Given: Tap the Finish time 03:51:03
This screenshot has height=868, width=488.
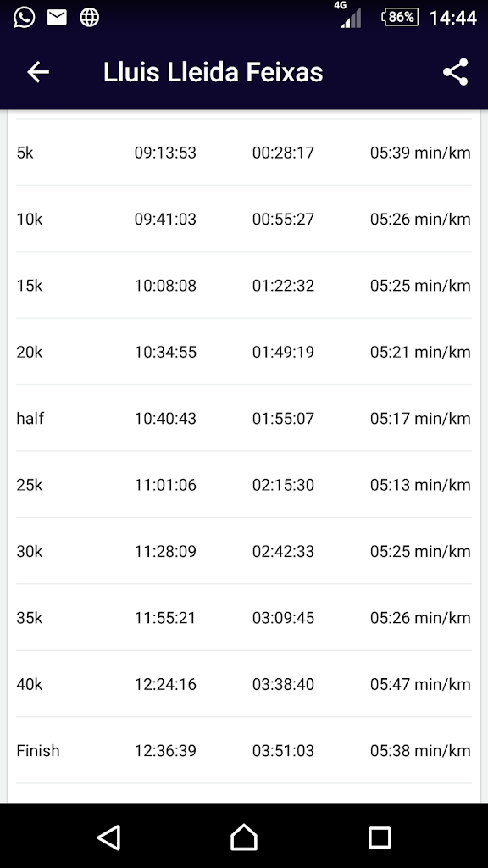Looking at the screenshot, I should 283,751.
